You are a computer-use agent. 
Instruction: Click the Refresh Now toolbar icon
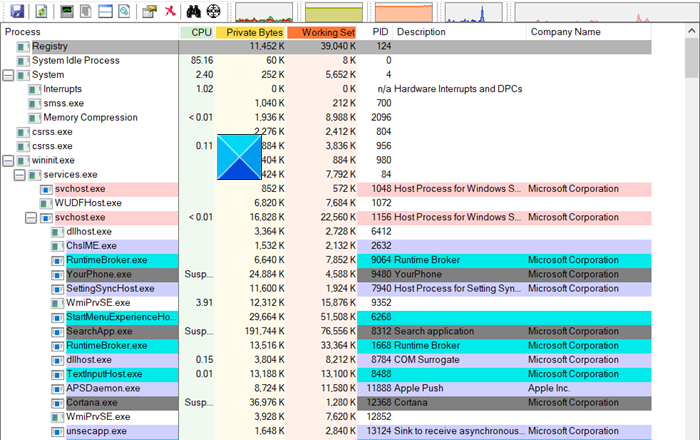pyautogui.click(x=41, y=12)
